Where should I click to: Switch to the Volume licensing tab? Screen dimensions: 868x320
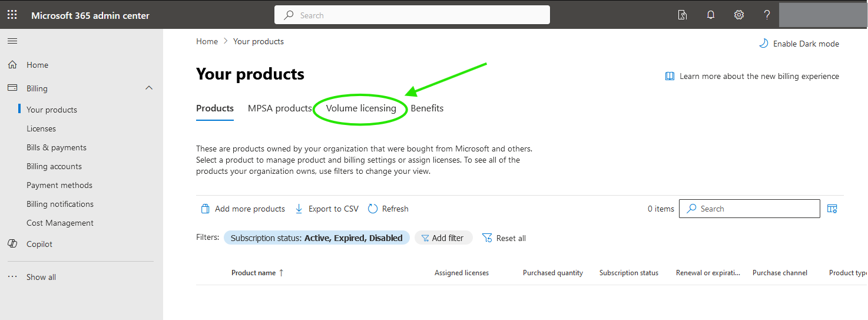(361, 108)
